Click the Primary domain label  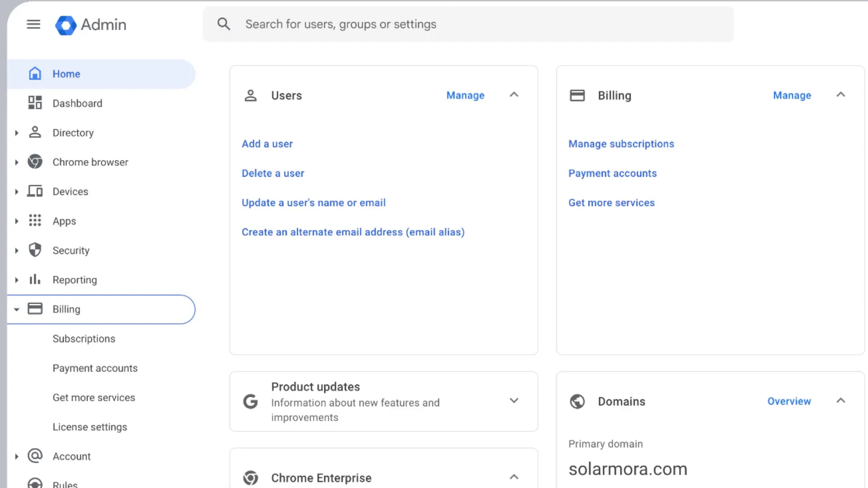click(x=605, y=444)
